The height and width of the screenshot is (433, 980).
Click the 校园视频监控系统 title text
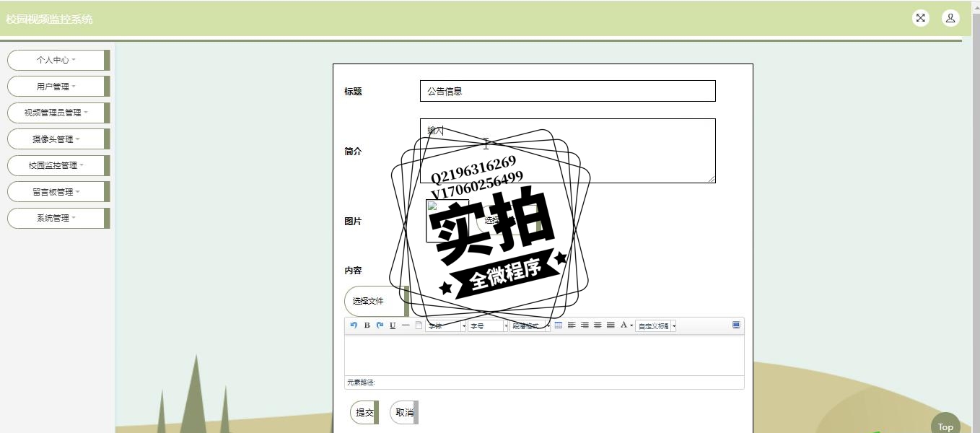49,19
